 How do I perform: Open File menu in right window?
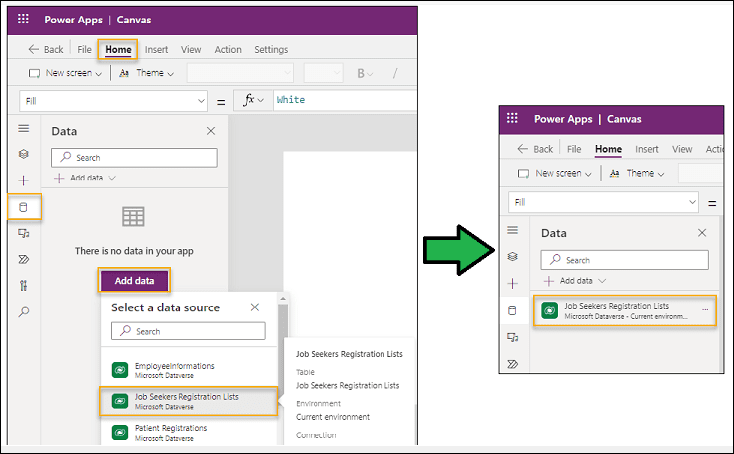point(574,149)
